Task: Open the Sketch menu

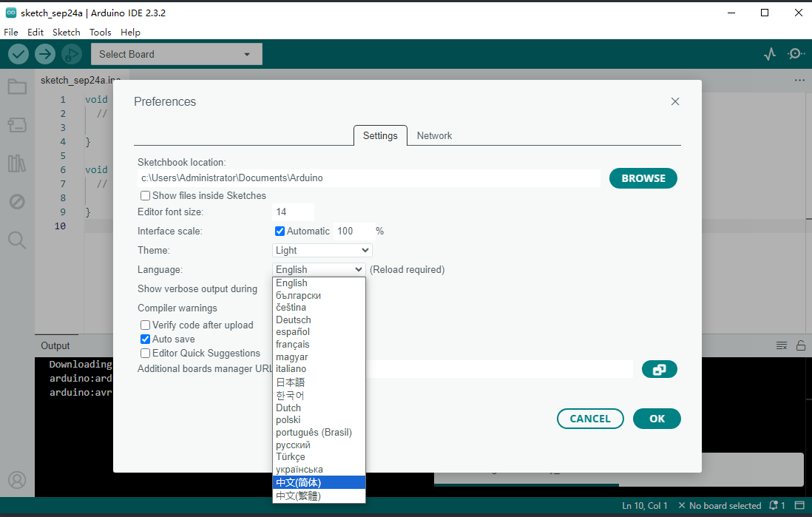Action: (67, 32)
